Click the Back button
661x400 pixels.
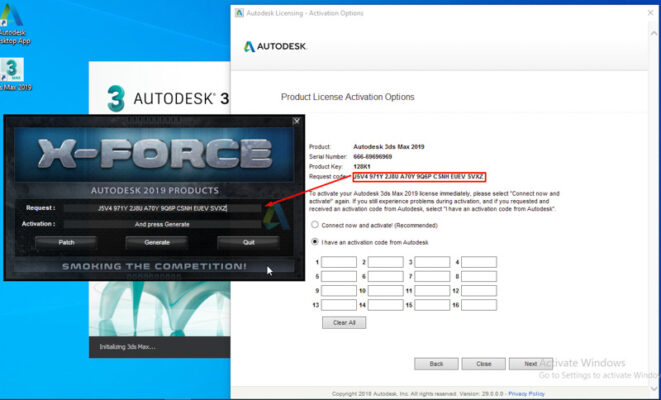[436, 364]
